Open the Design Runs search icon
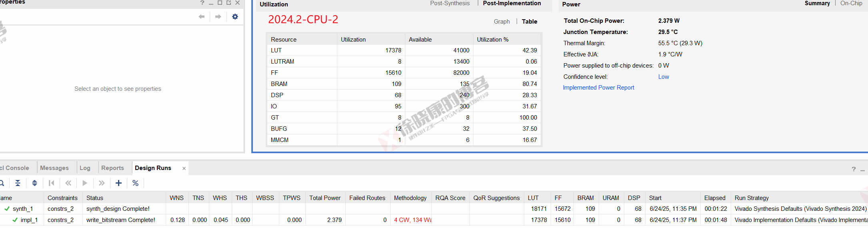The image size is (868, 228). 2,183
